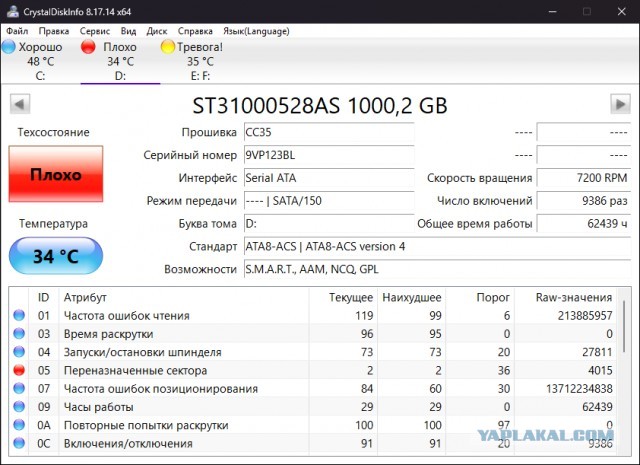Image resolution: width=640 pixels, height=465 pixels.
Task: Click the Текущее column header
Action: click(x=343, y=297)
